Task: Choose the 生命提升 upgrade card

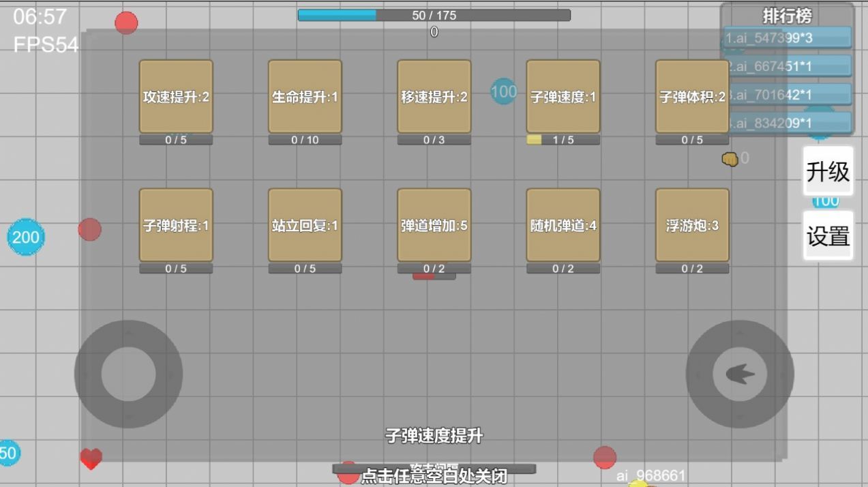Action: (x=305, y=97)
